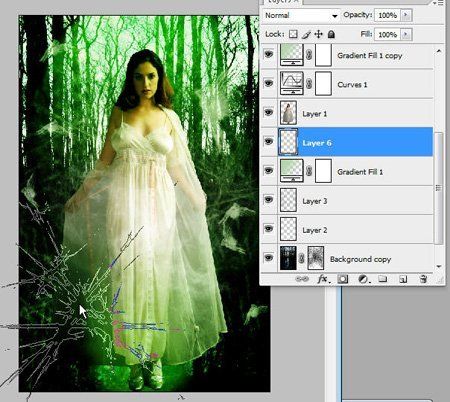Select the 'Gradient Fill 1' layer name
450x402 pixels.
pyautogui.click(x=360, y=172)
